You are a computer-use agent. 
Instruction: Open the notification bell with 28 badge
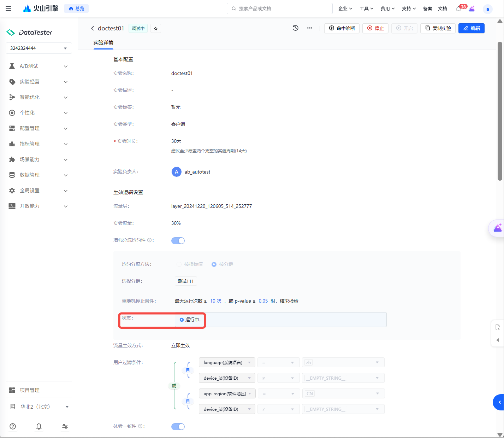click(x=458, y=9)
